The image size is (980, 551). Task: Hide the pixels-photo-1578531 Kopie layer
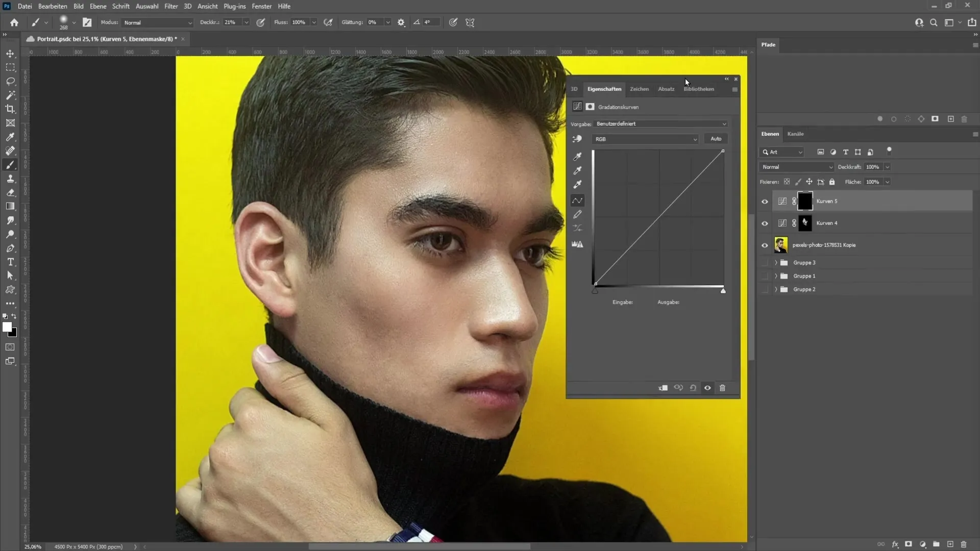point(764,244)
